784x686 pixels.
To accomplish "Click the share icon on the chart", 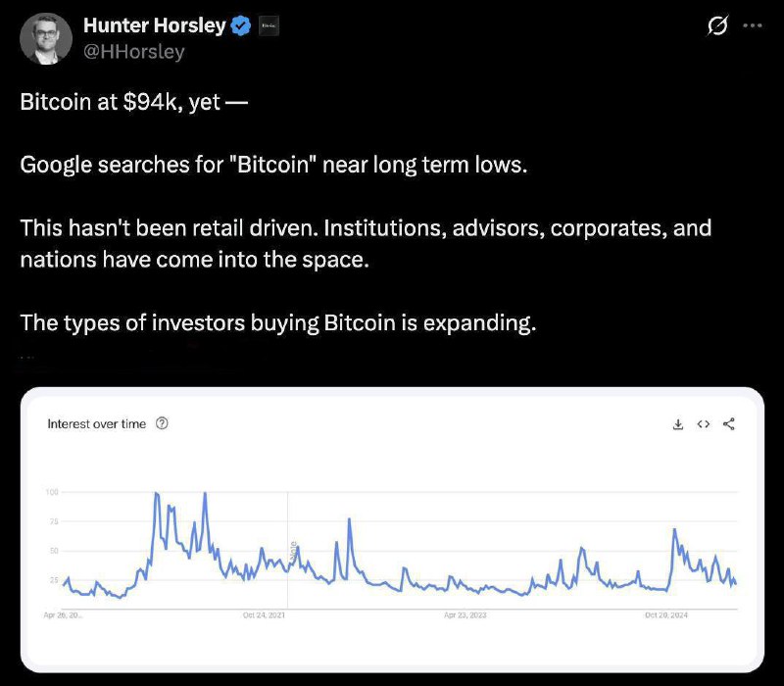I will click(729, 424).
